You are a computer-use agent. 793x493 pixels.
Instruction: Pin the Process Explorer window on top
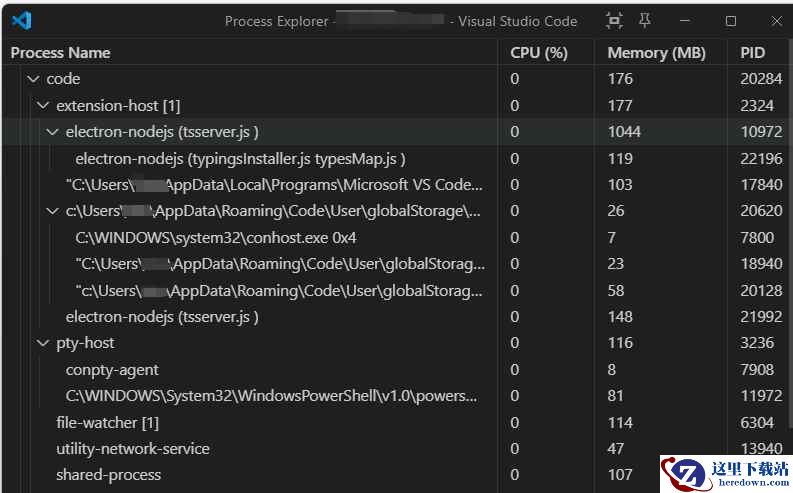(644, 21)
